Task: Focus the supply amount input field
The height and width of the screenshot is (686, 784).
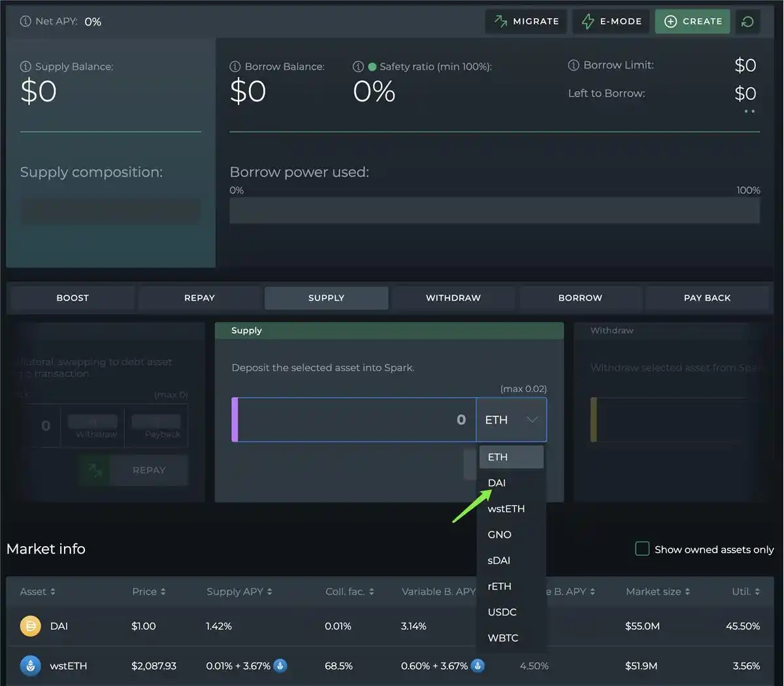Action: click(356, 420)
